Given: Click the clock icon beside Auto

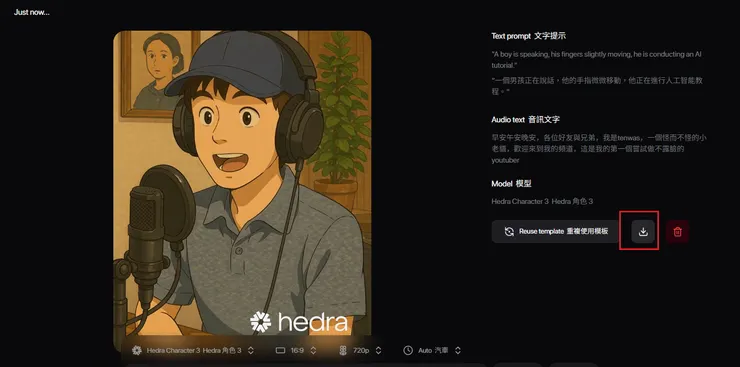Looking at the screenshot, I should [408, 350].
